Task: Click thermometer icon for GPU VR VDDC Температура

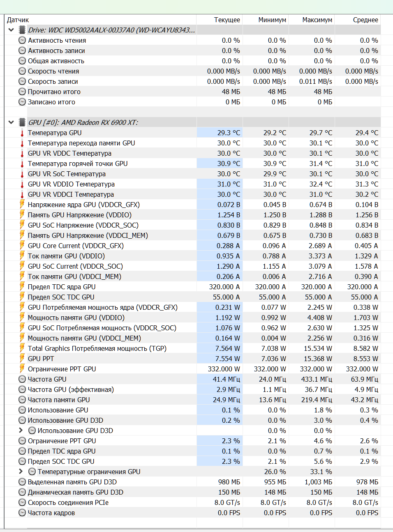Action: pos(22,153)
